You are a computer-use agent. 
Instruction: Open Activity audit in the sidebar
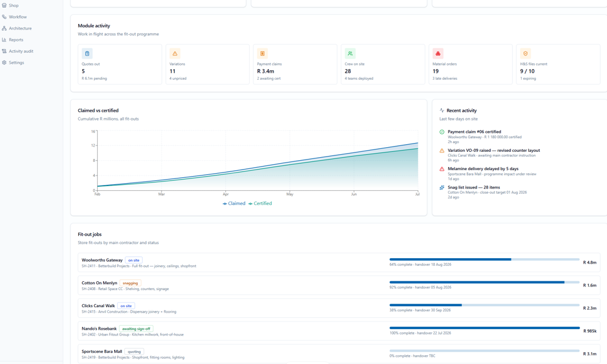coord(17,51)
